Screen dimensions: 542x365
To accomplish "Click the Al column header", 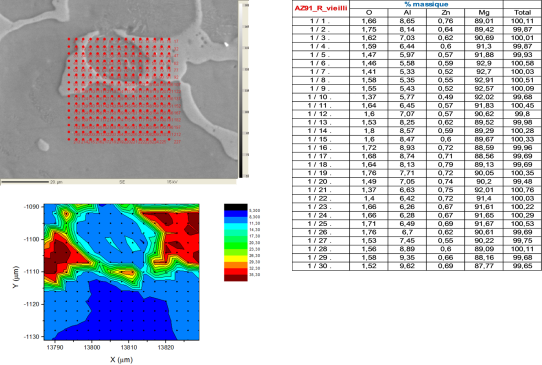I will click(x=407, y=12).
